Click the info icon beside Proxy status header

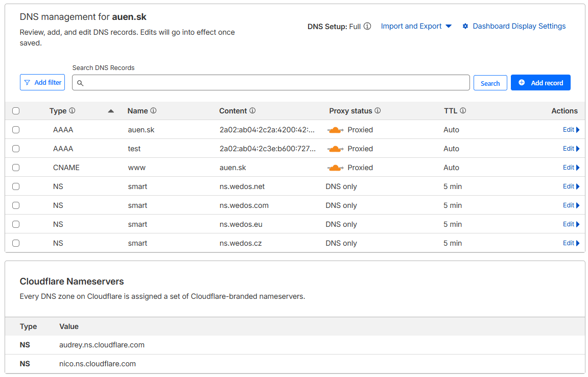point(378,111)
